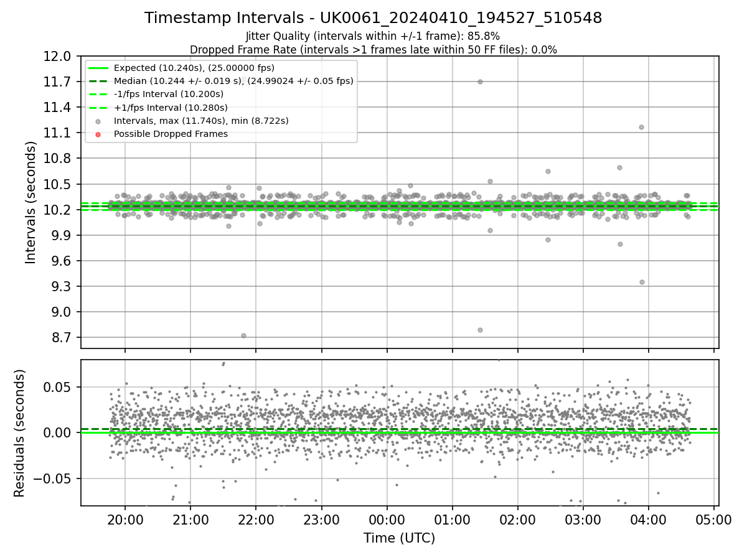Click legend entry 'Possible Dropped Frames'
This screenshot has height=560, width=747.
click(x=171, y=134)
